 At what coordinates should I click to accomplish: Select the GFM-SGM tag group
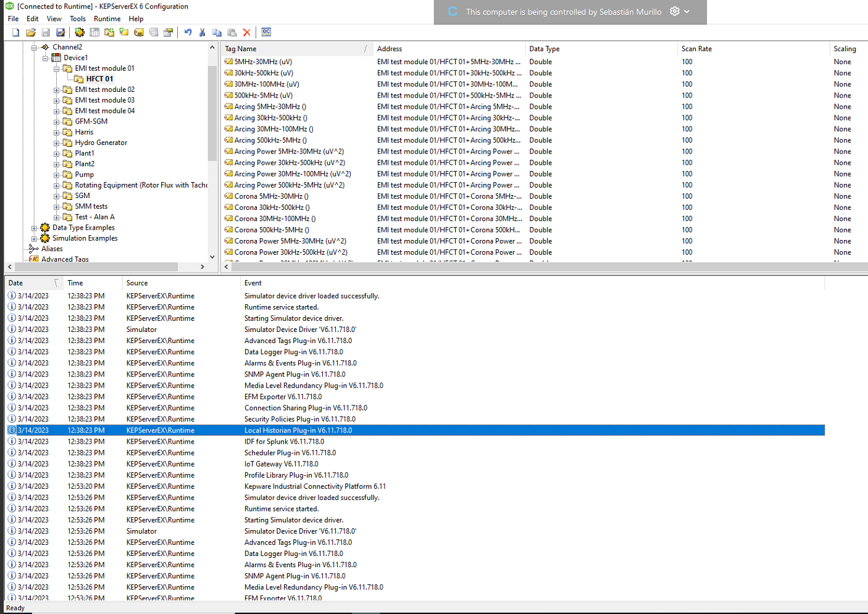(91, 122)
